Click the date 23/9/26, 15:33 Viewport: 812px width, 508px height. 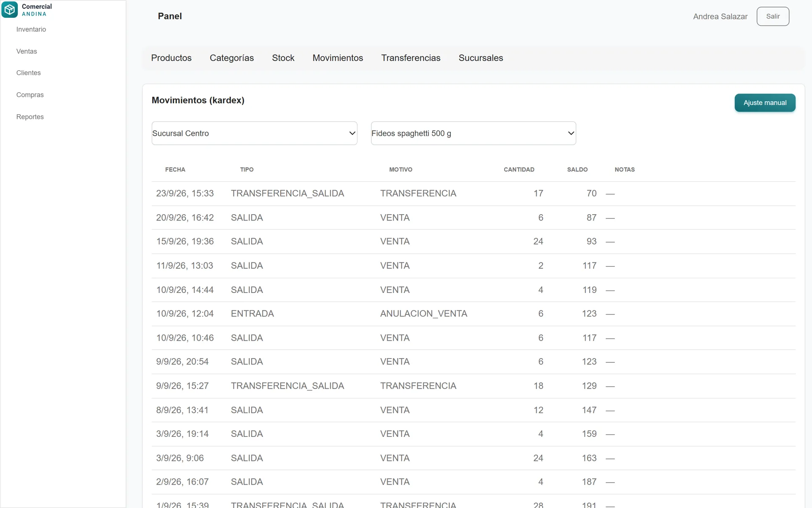pos(185,193)
